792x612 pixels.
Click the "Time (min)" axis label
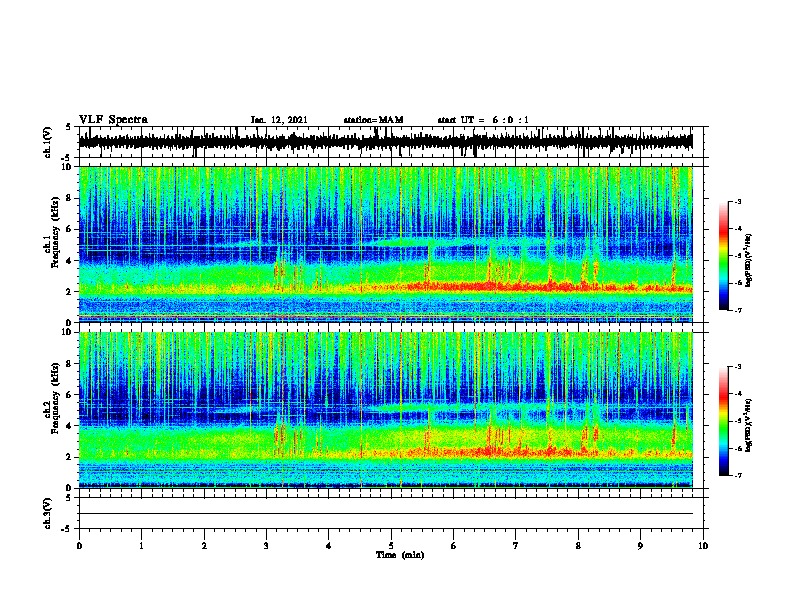400,555
